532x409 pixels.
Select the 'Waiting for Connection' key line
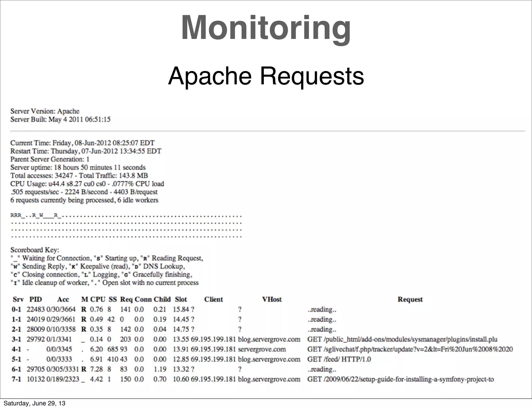pos(107,258)
